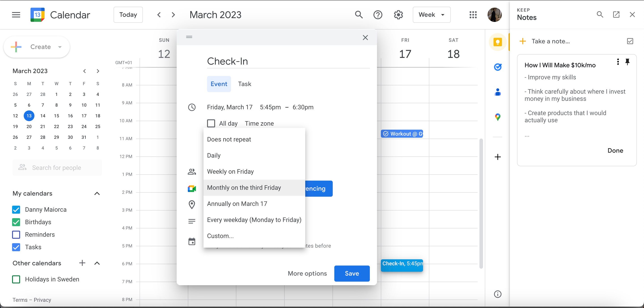Open the Google Maps side panel icon

pos(498,117)
